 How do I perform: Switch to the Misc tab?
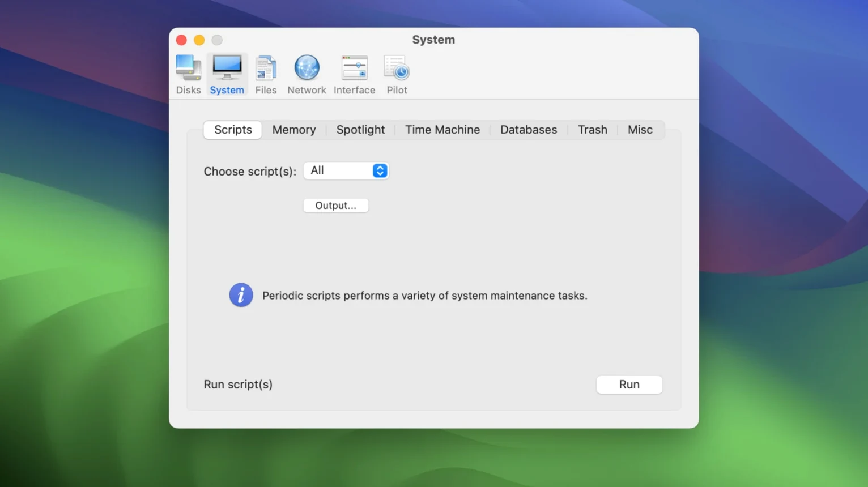point(640,130)
